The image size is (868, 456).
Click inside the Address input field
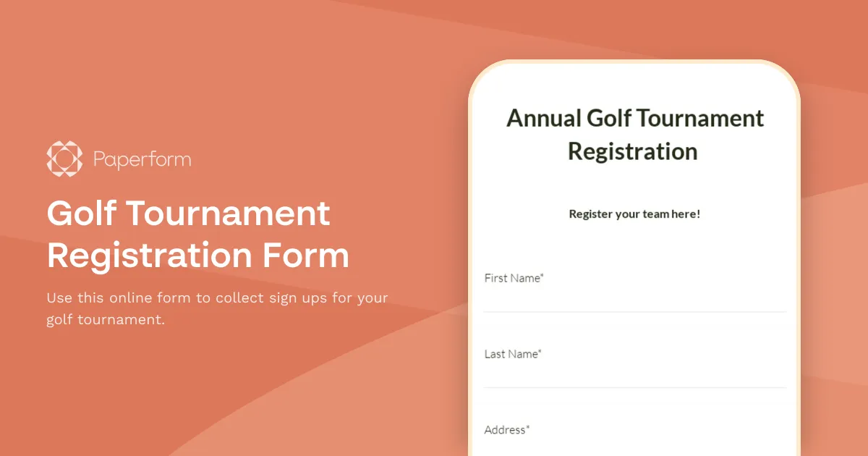tap(634, 449)
